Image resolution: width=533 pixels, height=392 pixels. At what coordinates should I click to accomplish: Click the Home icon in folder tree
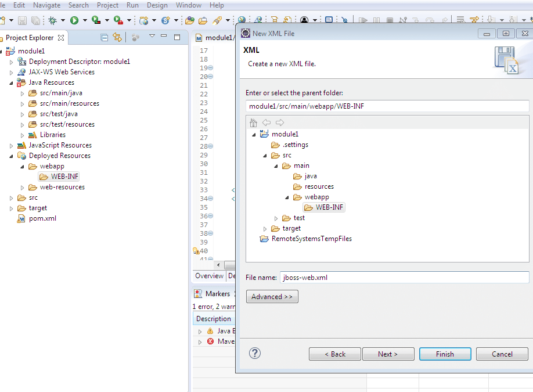[x=253, y=123]
